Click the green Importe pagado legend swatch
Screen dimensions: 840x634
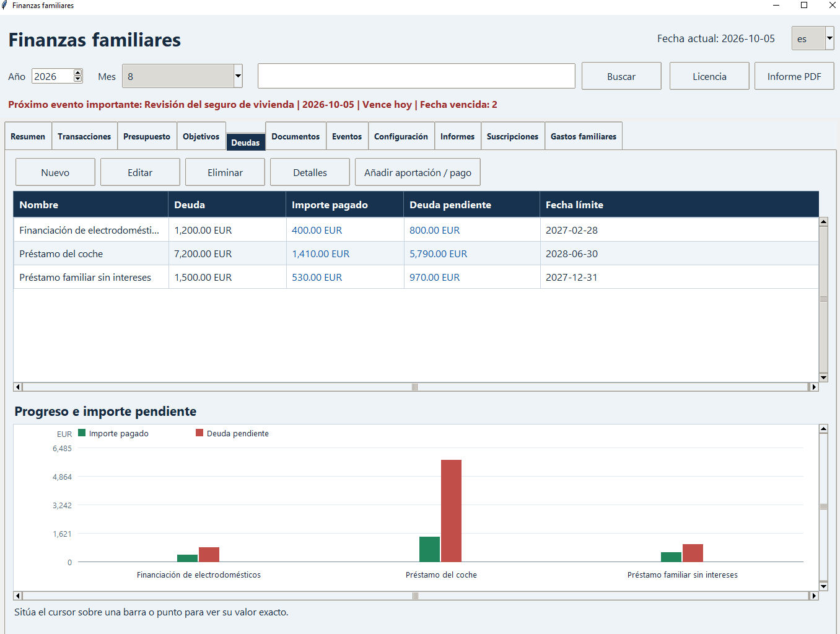pyautogui.click(x=82, y=433)
